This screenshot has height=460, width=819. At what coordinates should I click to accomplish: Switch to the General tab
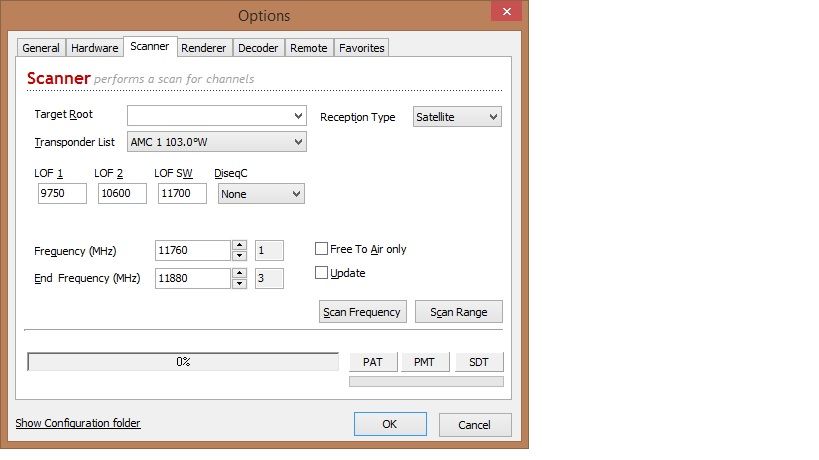pos(41,48)
